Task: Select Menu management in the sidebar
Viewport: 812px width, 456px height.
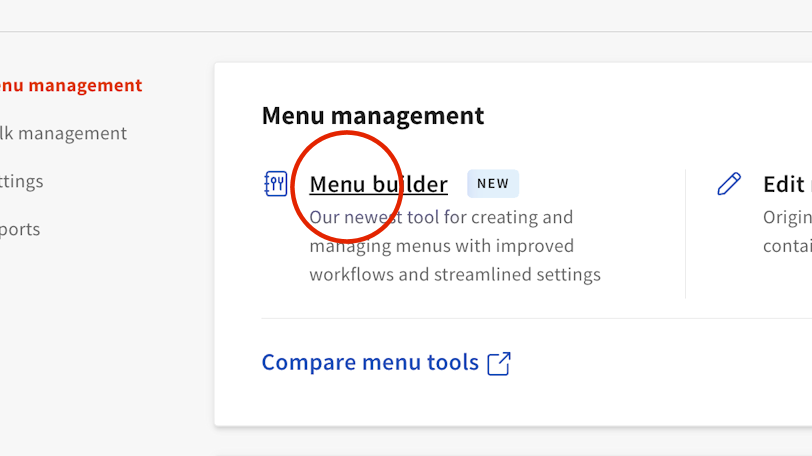Action: (72, 86)
